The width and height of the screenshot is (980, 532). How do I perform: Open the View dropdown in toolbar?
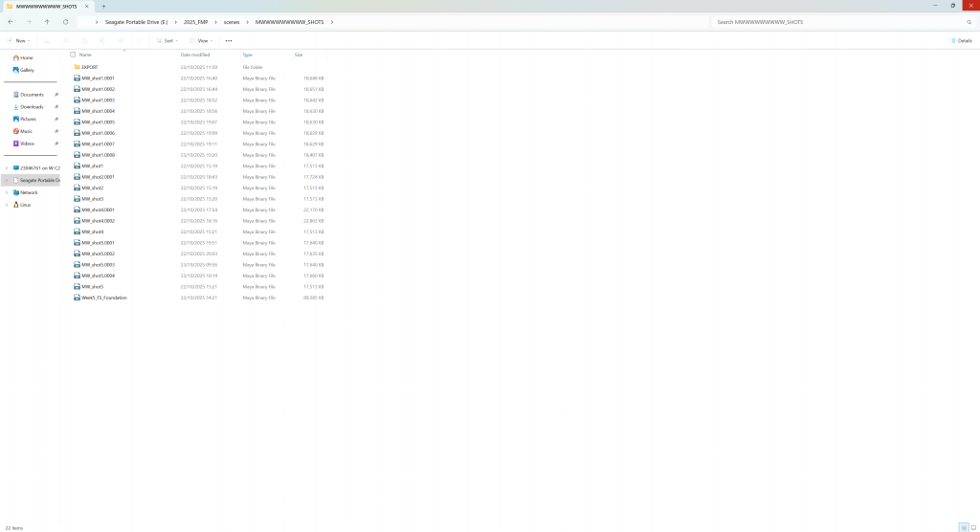pos(201,41)
